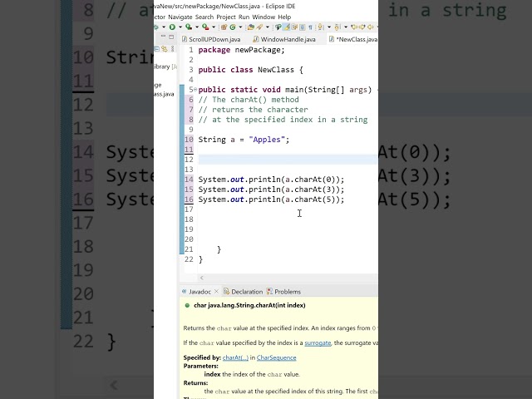The width and height of the screenshot is (532, 399).
Task: Open Package Explorer view menu dots
Action: click(173, 49)
